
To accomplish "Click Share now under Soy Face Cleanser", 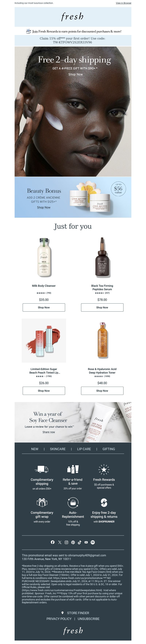I will [x=49, y=432].
